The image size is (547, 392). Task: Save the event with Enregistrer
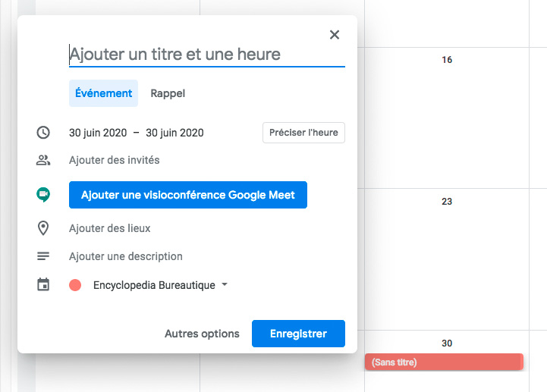(x=298, y=334)
